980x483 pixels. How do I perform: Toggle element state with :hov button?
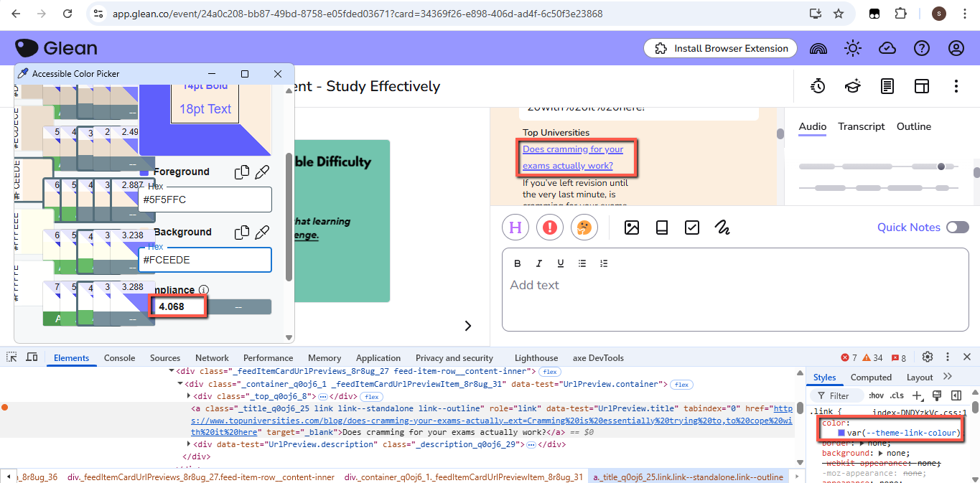[876, 395]
